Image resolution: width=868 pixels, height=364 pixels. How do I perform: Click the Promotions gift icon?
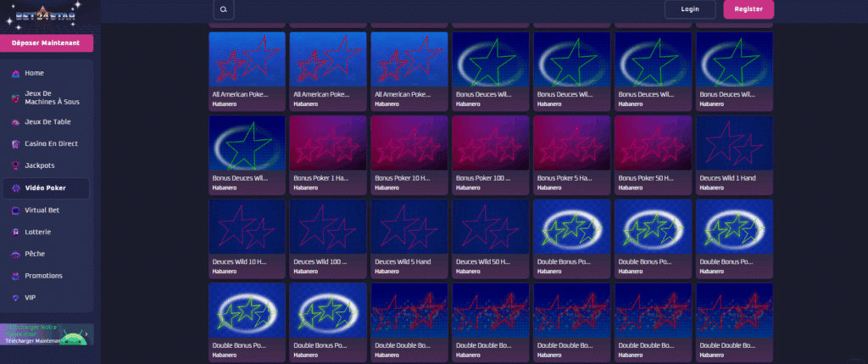coord(15,276)
